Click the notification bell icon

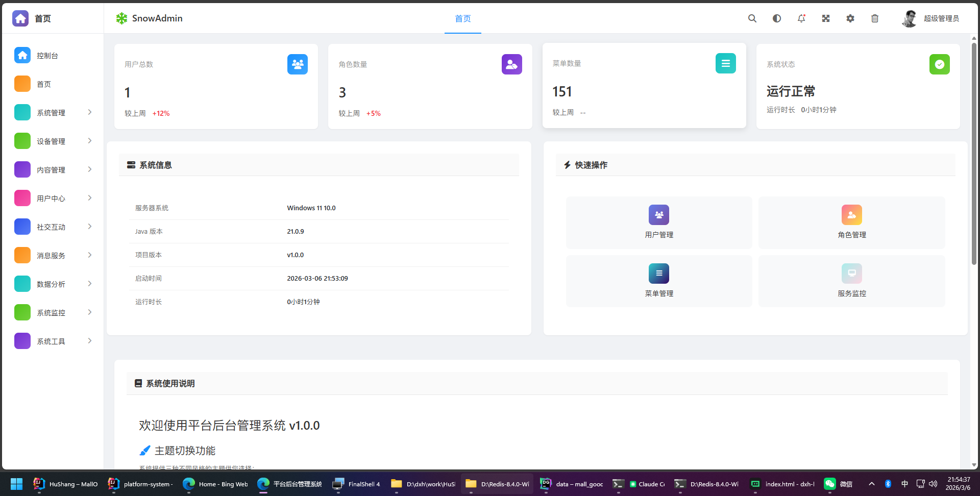(x=801, y=18)
